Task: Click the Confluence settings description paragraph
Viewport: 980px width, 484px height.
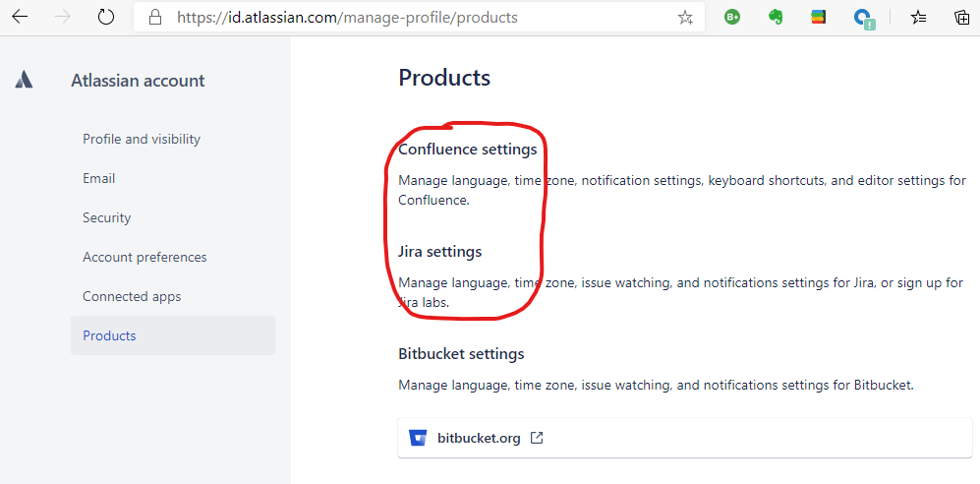Action: [x=682, y=191]
